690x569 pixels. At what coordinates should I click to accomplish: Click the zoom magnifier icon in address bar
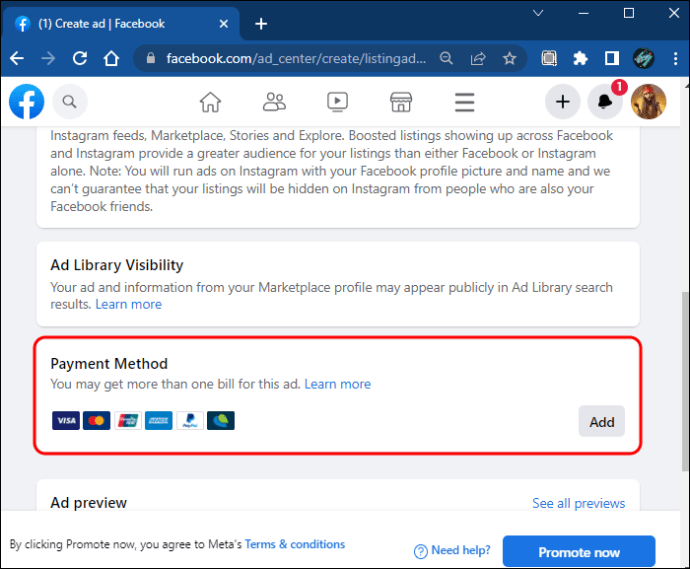(446, 58)
